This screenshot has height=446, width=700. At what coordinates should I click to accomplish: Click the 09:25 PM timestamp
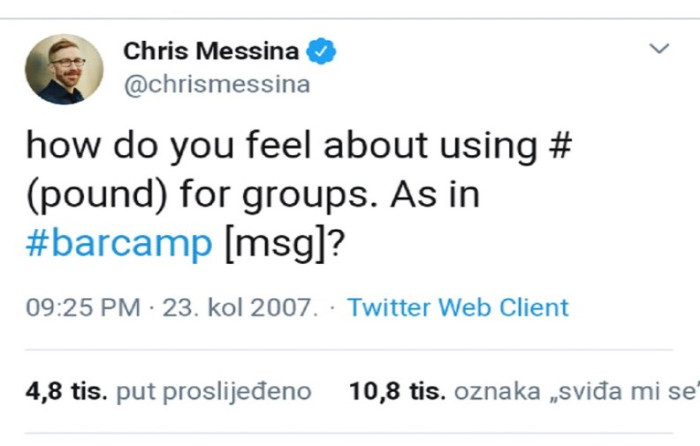click(x=83, y=307)
